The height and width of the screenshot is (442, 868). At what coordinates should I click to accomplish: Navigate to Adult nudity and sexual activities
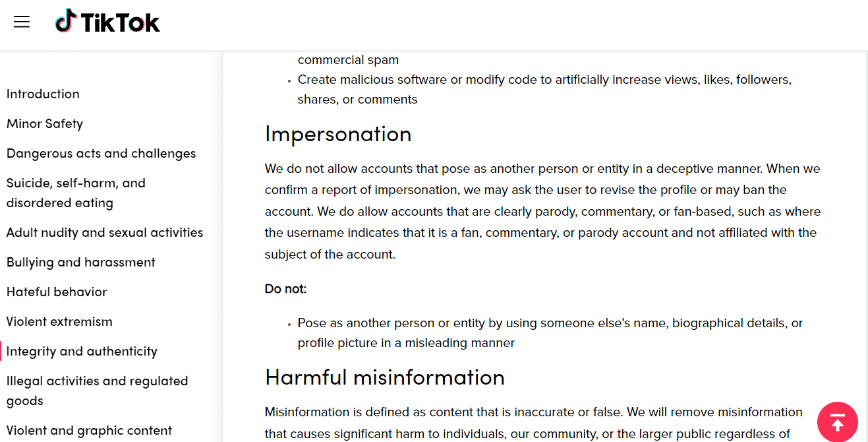click(x=105, y=232)
